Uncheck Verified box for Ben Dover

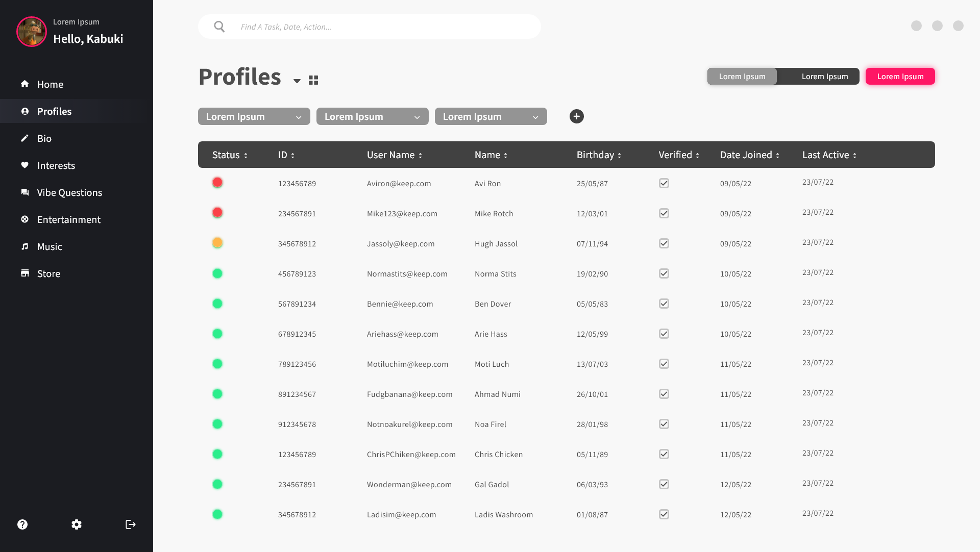coord(664,304)
